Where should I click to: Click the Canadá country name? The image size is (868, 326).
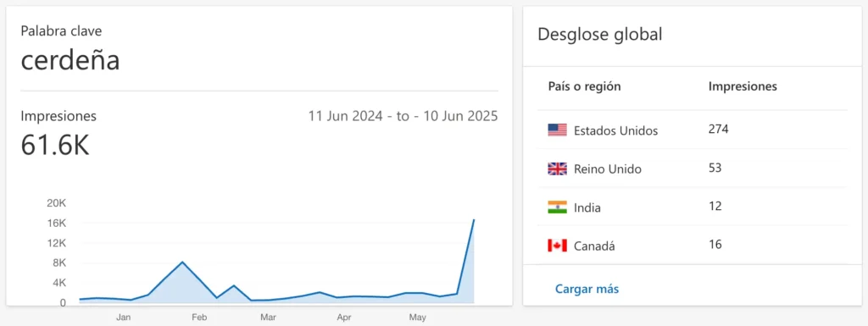(594, 246)
